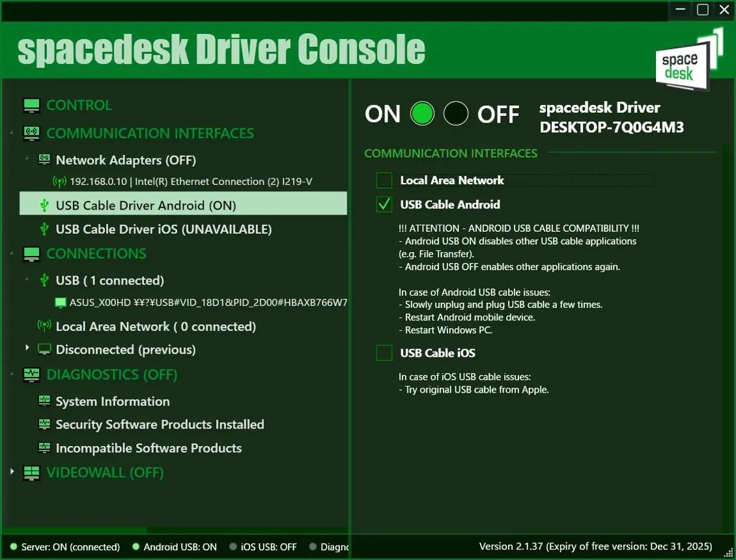The image size is (736, 560).
Task: Switch the spacedesk driver OFF
Action: [456, 113]
